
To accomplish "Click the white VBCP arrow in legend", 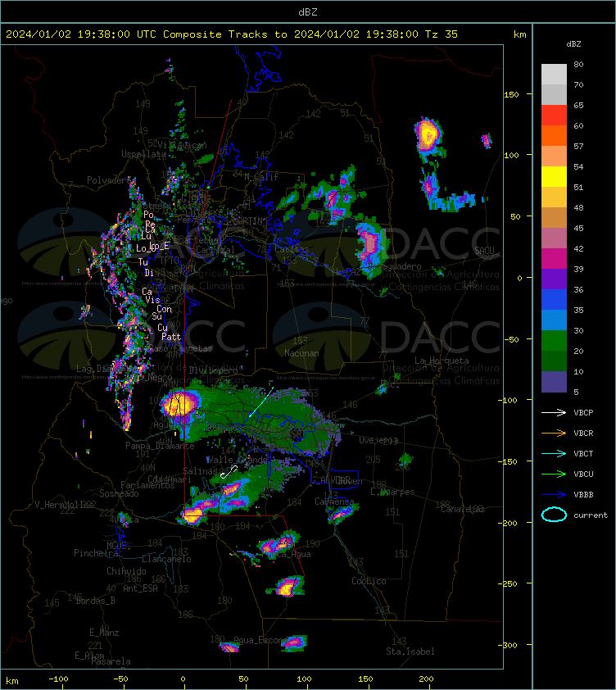I will click(x=554, y=412).
